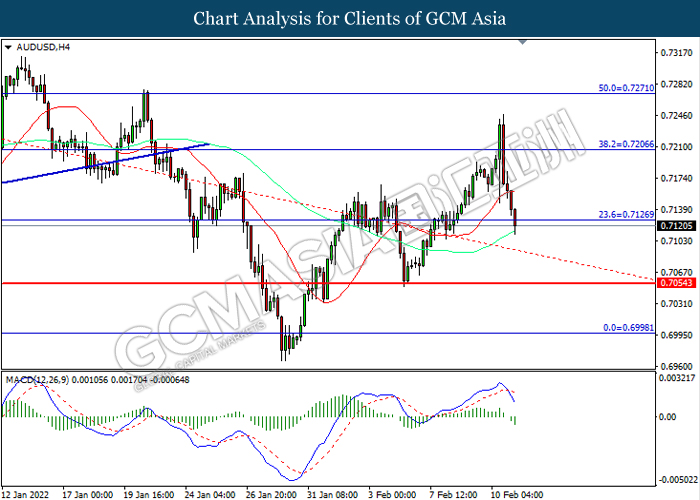Click MACD scale value -0.005022
This screenshot has width=700, height=500.
tap(678, 480)
